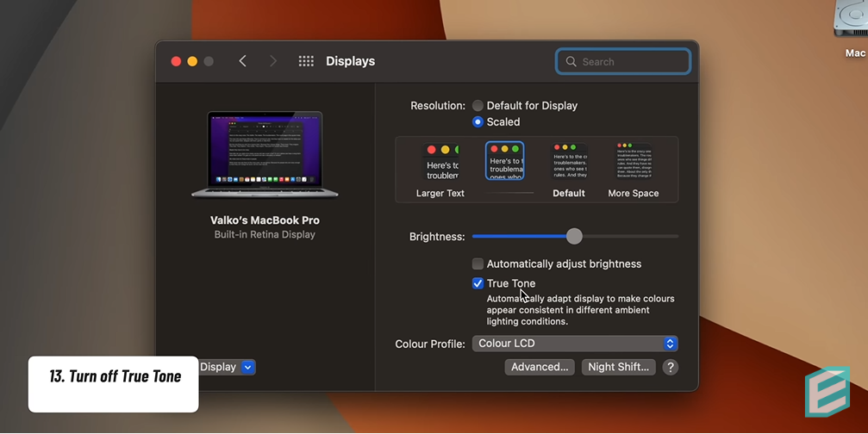This screenshot has width=868, height=434.
Task: Open the Night Shift… settings
Action: click(x=618, y=367)
